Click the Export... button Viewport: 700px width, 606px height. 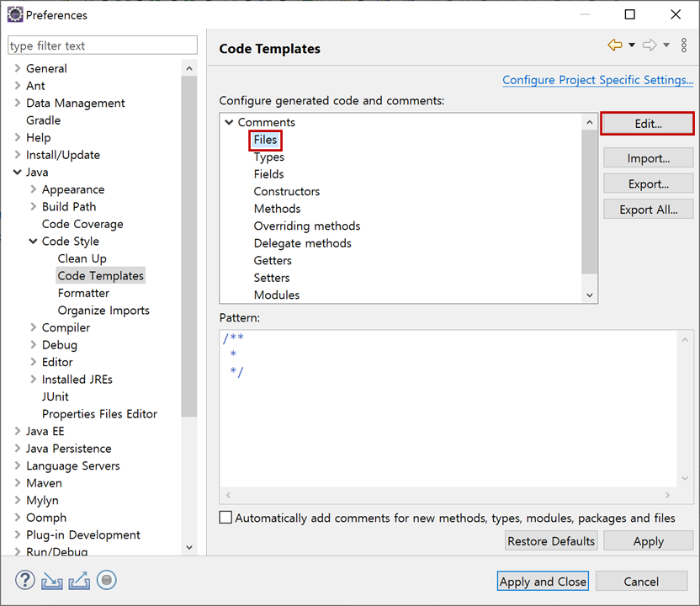click(x=648, y=183)
